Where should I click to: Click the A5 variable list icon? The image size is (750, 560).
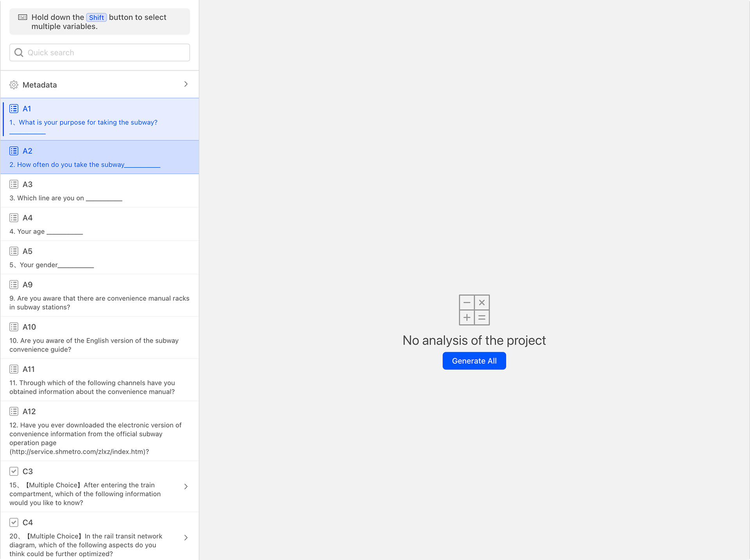pyautogui.click(x=14, y=251)
